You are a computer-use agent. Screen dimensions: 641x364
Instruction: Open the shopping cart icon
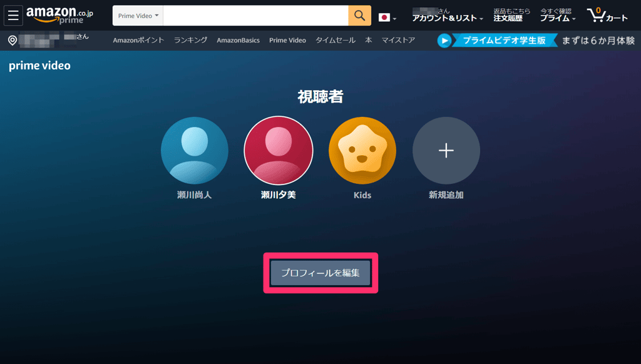click(x=607, y=16)
